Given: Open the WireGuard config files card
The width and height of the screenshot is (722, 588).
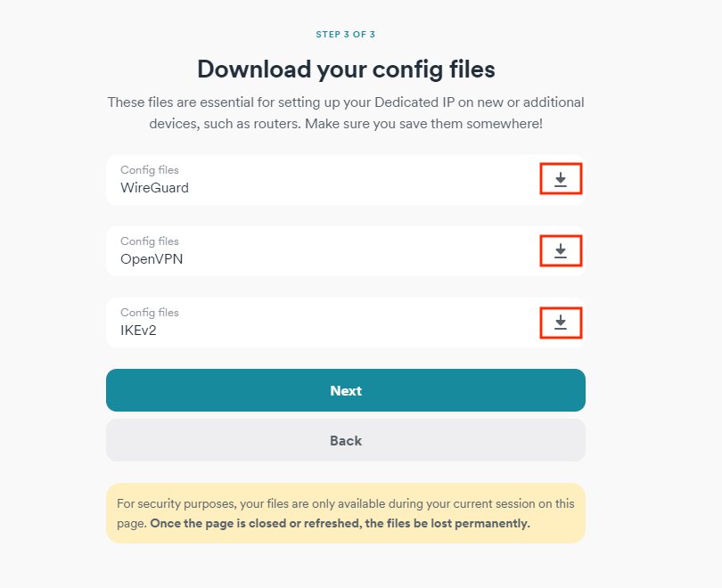Looking at the screenshot, I should coord(346,180).
